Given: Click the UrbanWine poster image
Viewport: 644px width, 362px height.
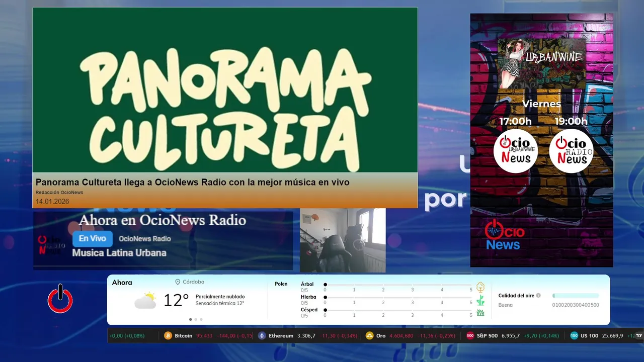Looking at the screenshot, I should (541, 64).
